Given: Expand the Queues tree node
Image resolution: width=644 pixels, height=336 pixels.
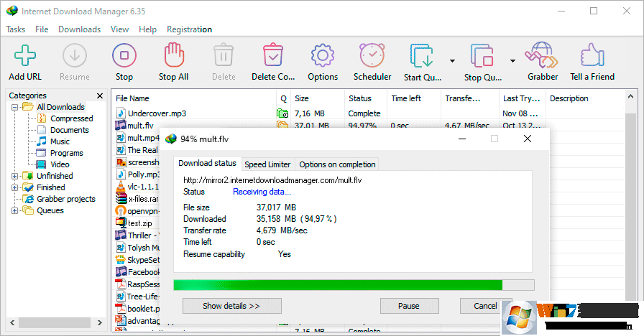Looking at the screenshot, I should tap(15, 210).
